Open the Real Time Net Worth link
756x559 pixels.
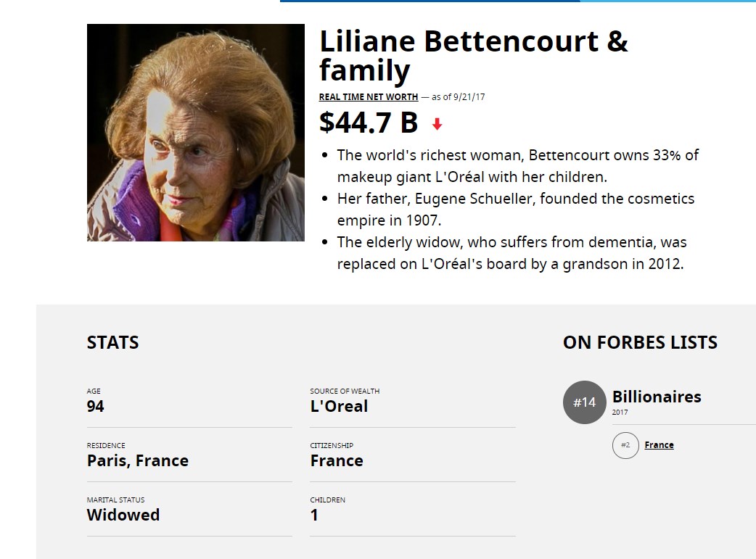(x=369, y=97)
